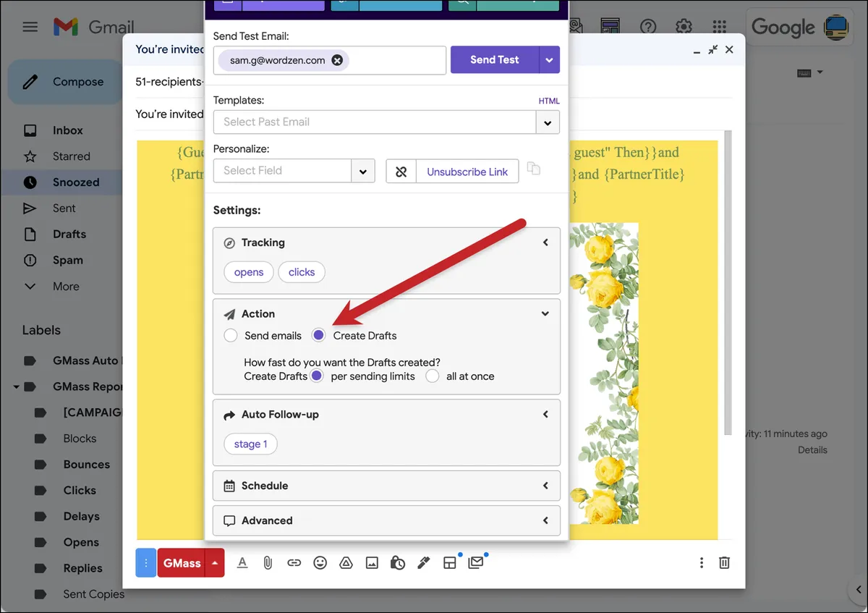Toggle the GMass settings arrow
868x613 pixels.
(215, 563)
